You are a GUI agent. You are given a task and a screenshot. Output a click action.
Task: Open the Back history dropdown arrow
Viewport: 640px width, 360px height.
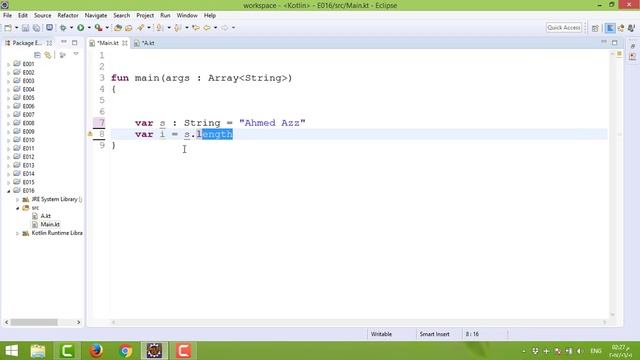pyautogui.click(x=215, y=28)
